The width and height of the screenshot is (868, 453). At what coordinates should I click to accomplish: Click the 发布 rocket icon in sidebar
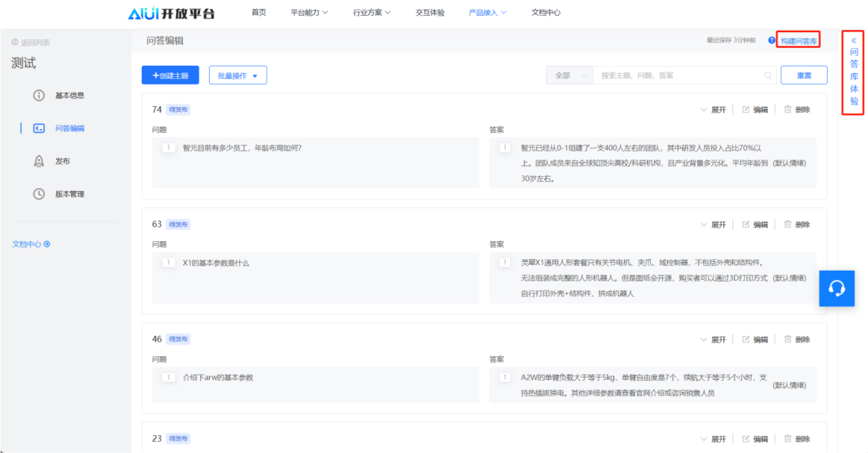point(39,161)
